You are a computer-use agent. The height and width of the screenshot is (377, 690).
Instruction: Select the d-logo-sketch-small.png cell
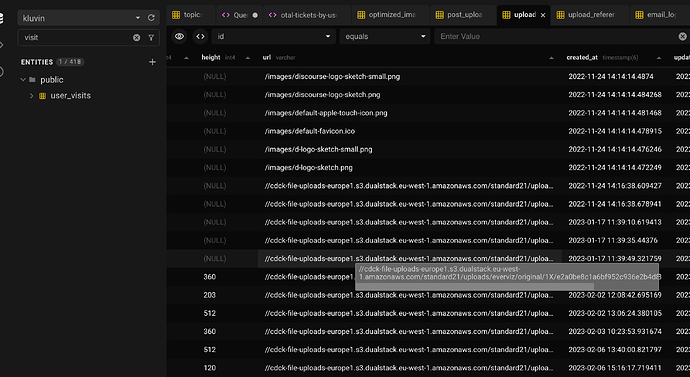[x=319, y=150]
